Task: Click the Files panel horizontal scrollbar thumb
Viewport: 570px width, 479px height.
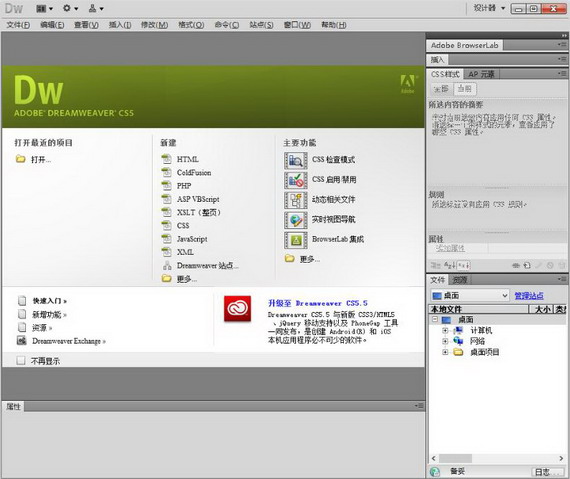Action: [455, 458]
